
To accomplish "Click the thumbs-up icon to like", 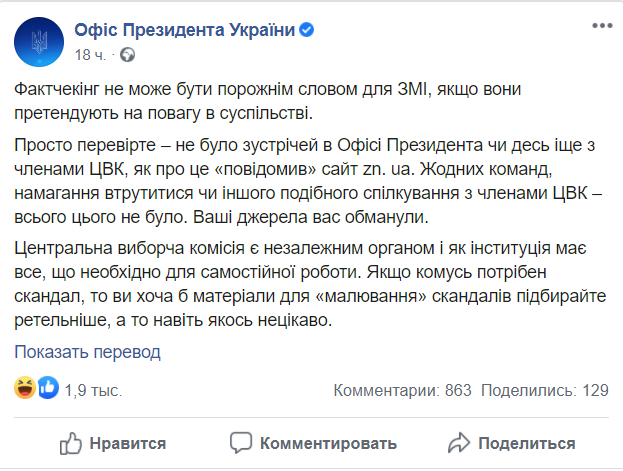I will point(72,443).
